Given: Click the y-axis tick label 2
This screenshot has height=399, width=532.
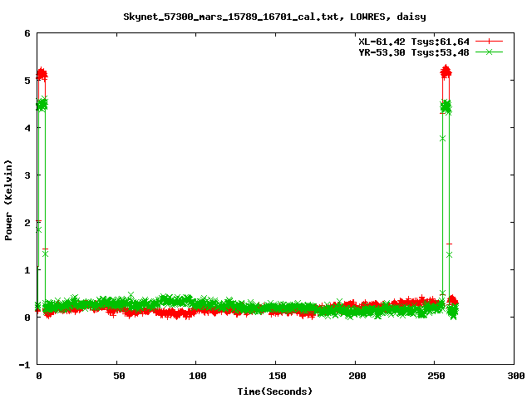Looking at the screenshot, I should tap(27, 223).
